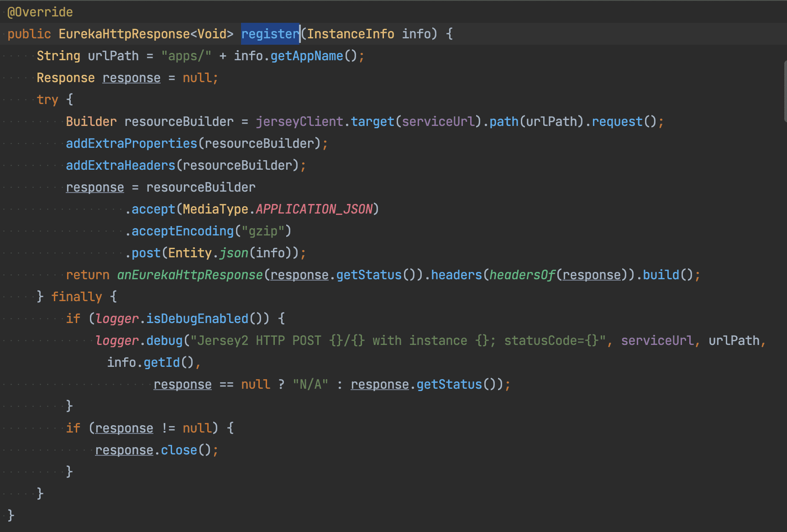Click MediaType class name
787x532 pixels.
(215, 209)
